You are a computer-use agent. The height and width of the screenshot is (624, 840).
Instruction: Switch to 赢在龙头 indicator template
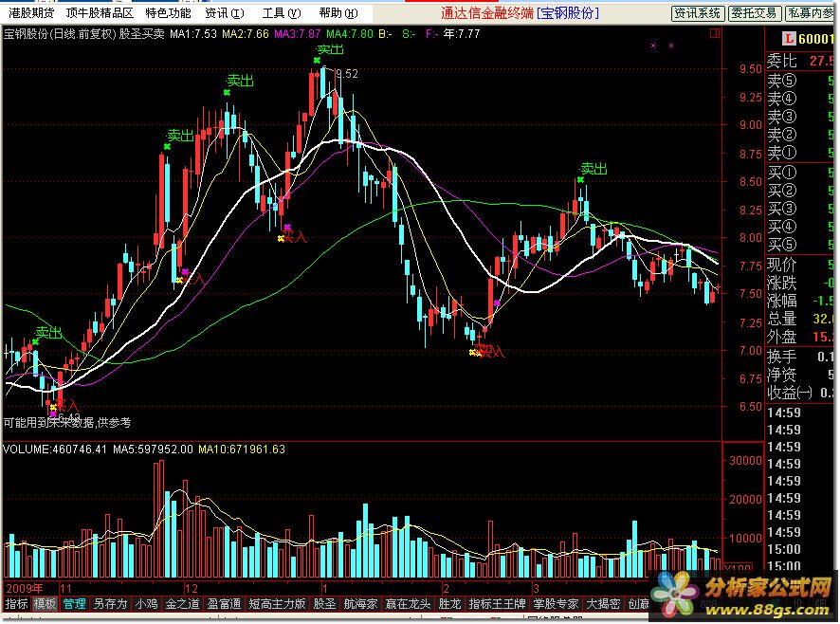[x=408, y=604]
